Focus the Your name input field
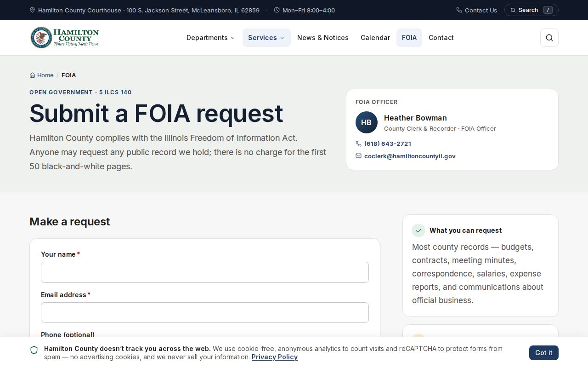Image resolution: width=588 pixels, height=368 pixels. pos(205,272)
